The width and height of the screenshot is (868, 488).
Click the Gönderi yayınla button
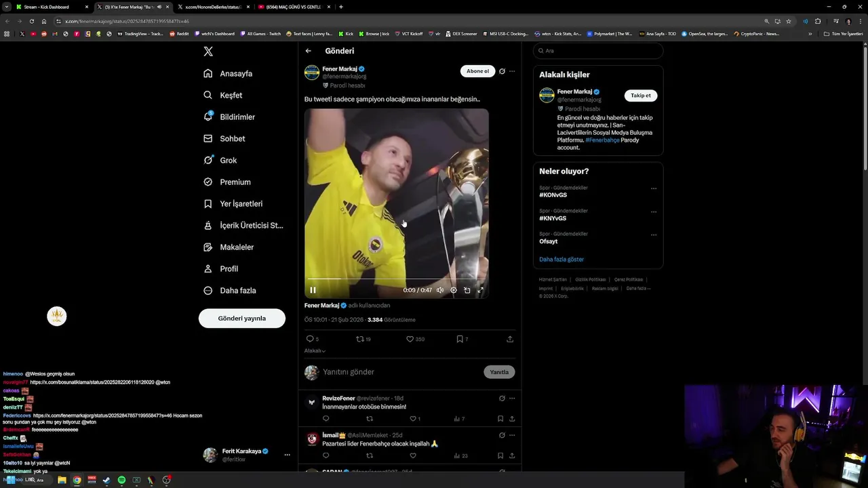tap(242, 318)
